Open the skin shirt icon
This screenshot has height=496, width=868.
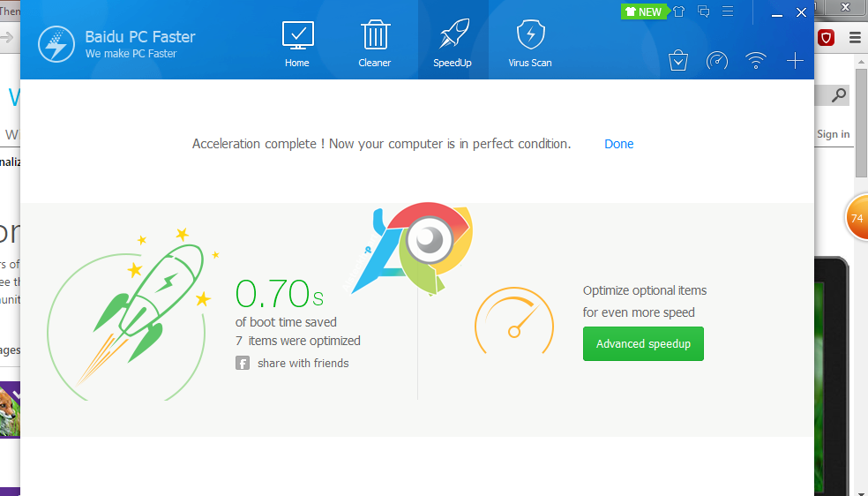[x=679, y=11]
